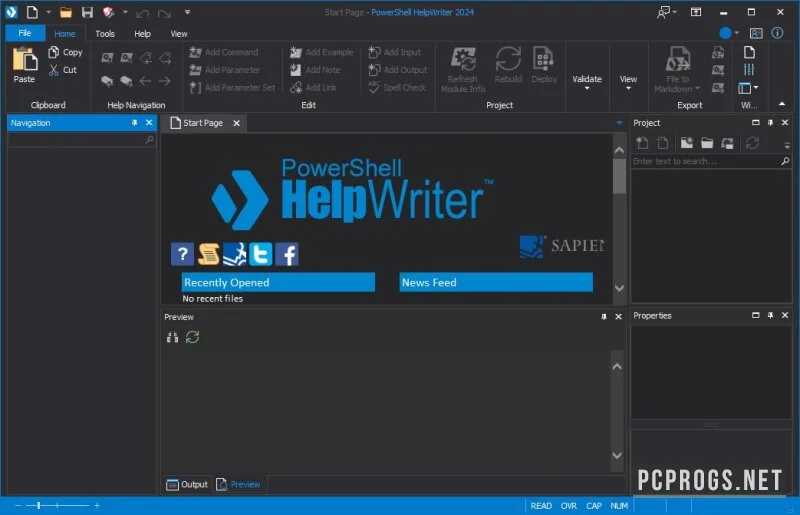Click the back arrow in Help Navigation

145,81
